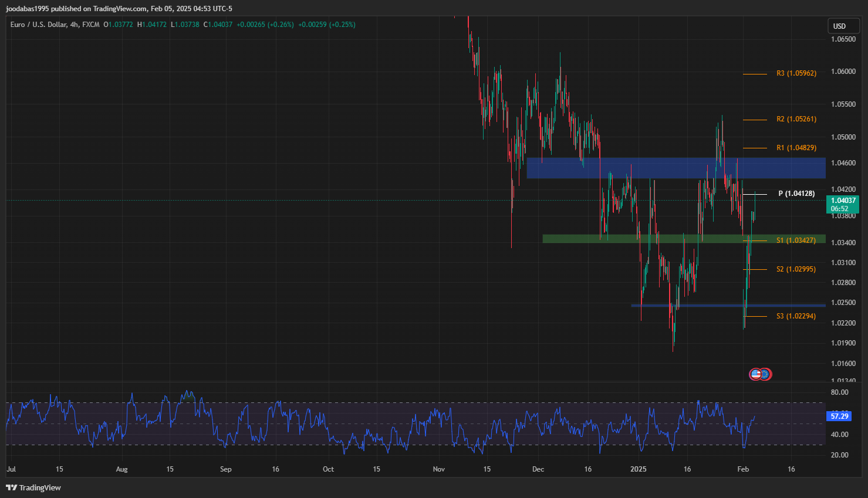Click the US flag economic event icon
Screen dimensions: 868x498
756,374
